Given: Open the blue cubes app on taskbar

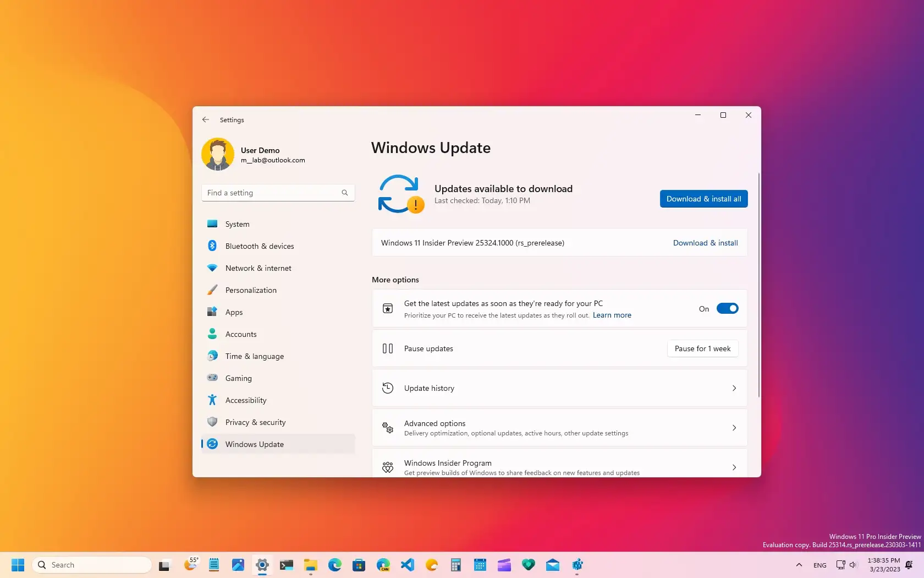Looking at the screenshot, I should 577,565.
